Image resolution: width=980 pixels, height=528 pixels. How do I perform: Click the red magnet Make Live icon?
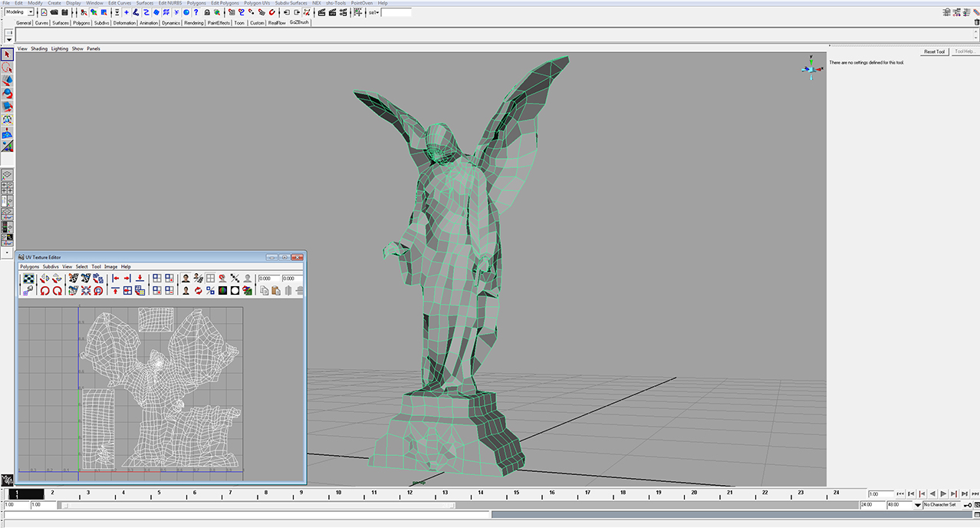[x=271, y=12]
